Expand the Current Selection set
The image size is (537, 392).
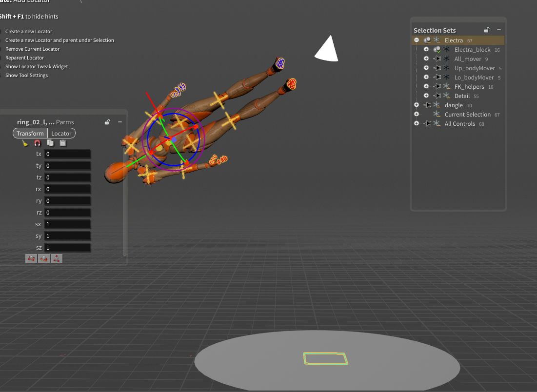[417, 114]
